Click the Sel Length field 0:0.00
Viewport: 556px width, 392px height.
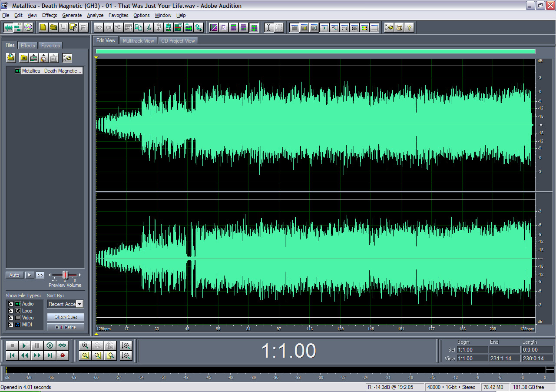(x=537, y=349)
